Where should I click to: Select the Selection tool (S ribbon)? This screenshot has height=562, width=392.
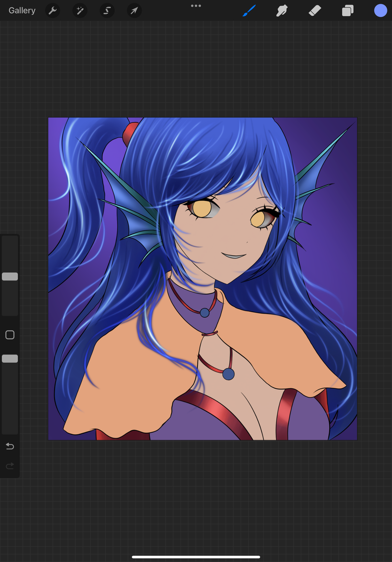[x=107, y=10]
